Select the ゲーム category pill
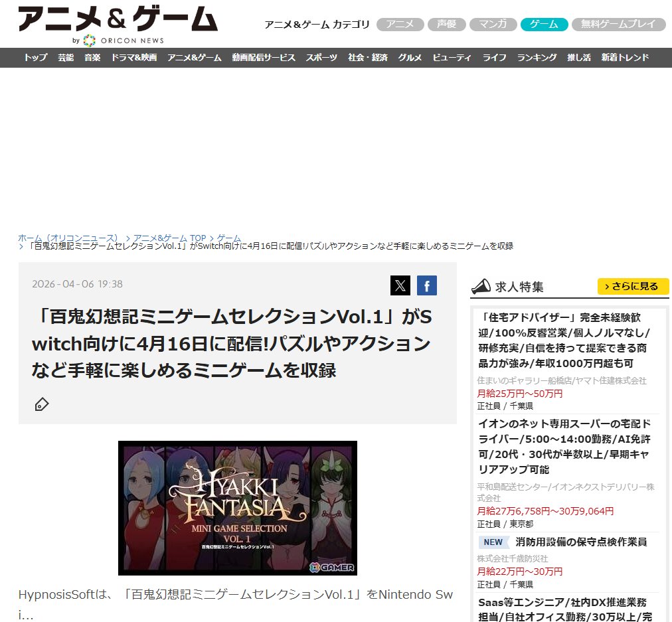This screenshot has height=622, width=672. pos(545,25)
